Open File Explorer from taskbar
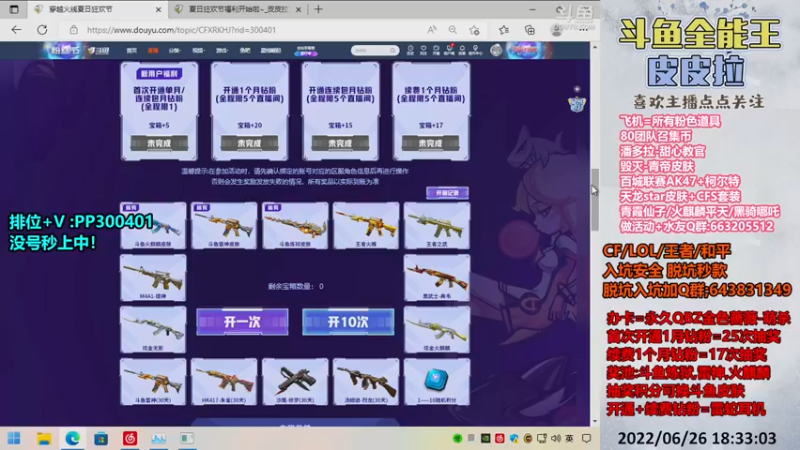The image size is (800, 450). 44,438
